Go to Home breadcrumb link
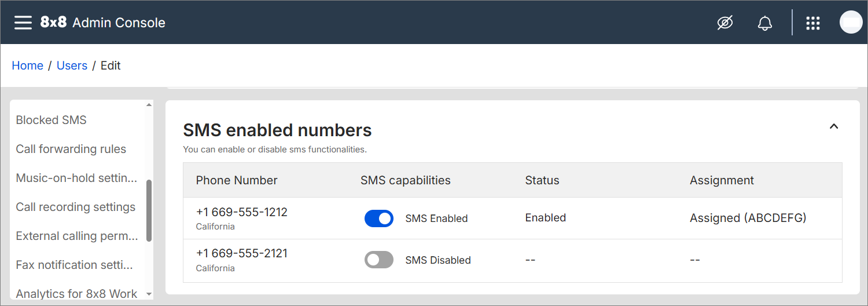Viewport: 868px width, 306px height. click(27, 65)
